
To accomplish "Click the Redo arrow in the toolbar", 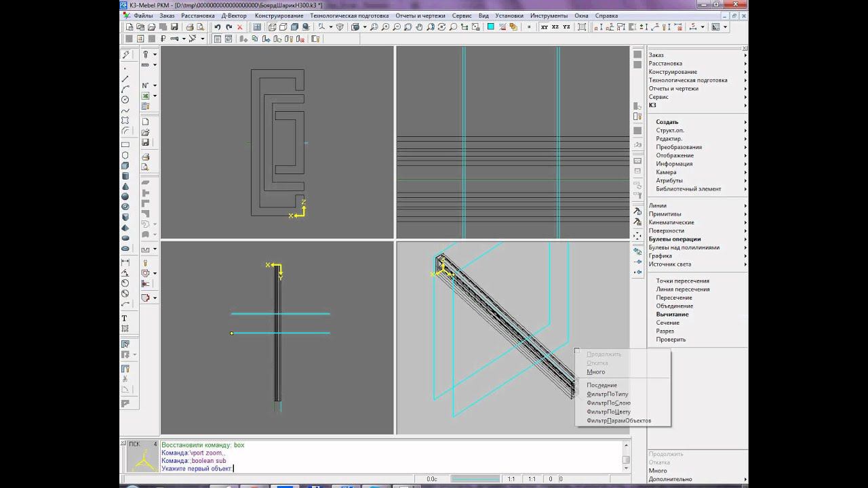I will 229,27.
